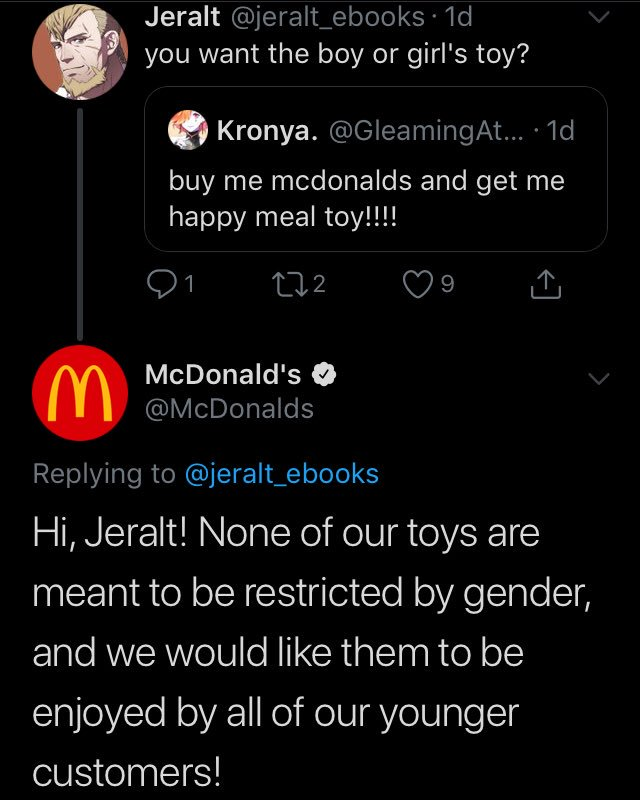
Task: Share Jeralt's tweet via the share icon
Action: [x=544, y=288]
